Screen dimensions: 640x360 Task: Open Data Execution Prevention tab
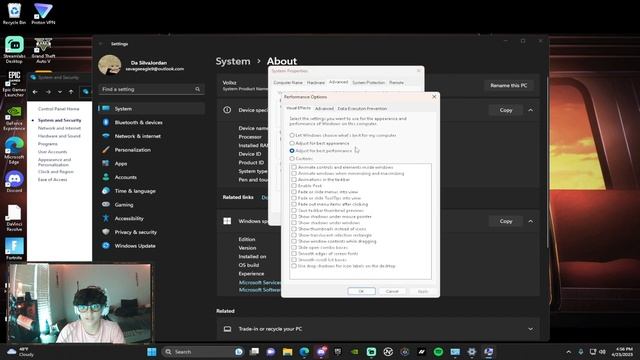[362, 109]
